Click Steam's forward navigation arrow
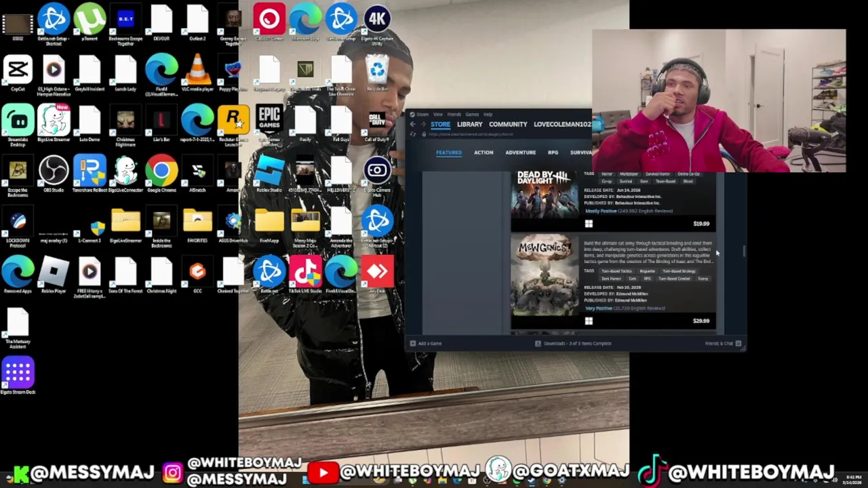Viewport: 868px width, 488px height. [x=422, y=124]
